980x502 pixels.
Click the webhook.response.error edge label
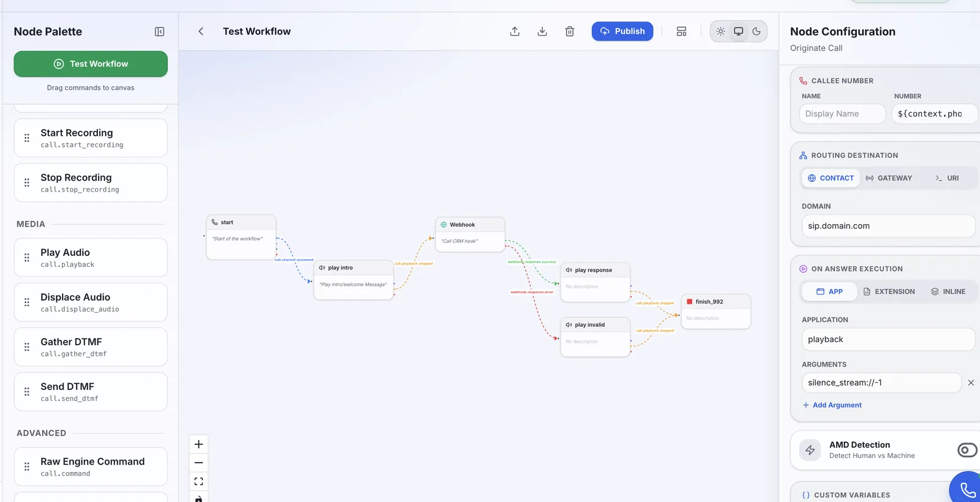pyautogui.click(x=532, y=292)
